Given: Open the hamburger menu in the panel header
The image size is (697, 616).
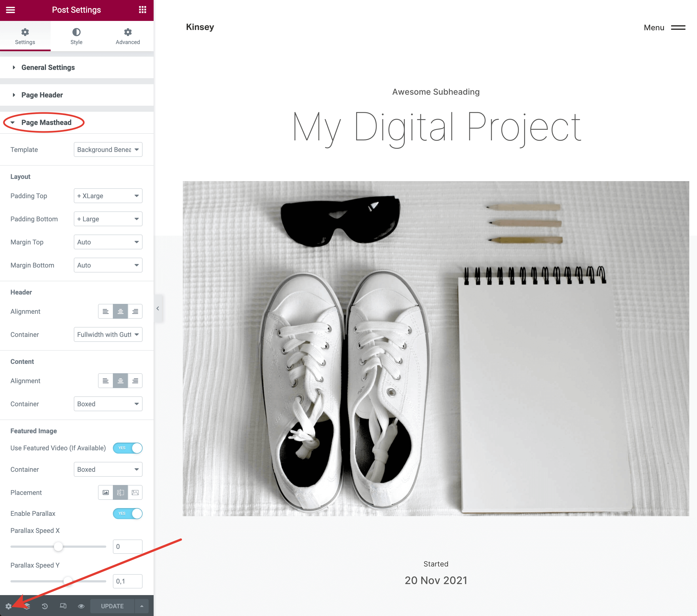Looking at the screenshot, I should 10,10.
